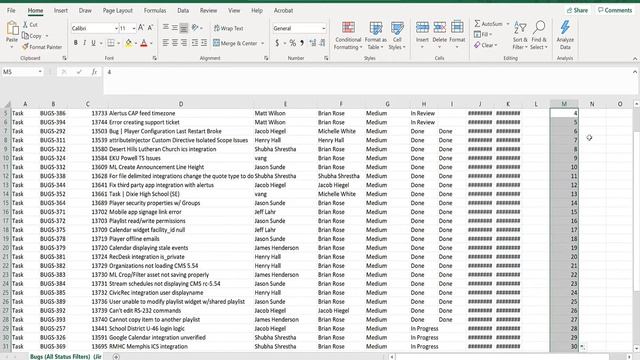Viewport: 640px width, 360px height.
Task: Open the font size dropdown
Action: coord(134,28)
